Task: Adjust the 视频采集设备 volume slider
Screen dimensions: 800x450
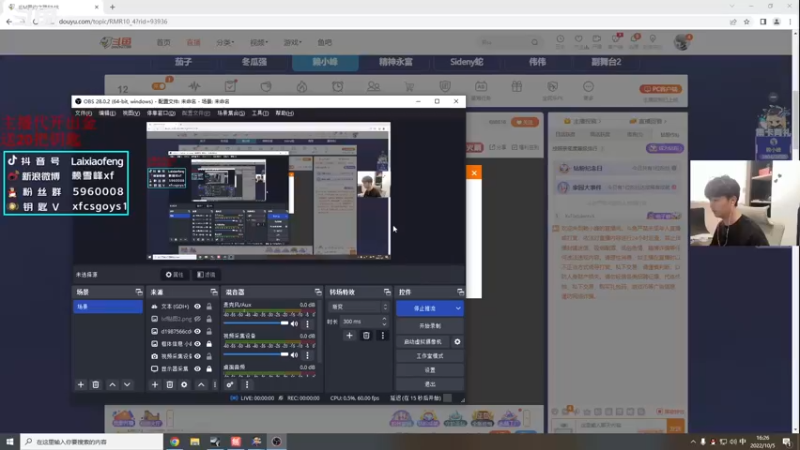Action: pyautogui.click(x=256, y=355)
